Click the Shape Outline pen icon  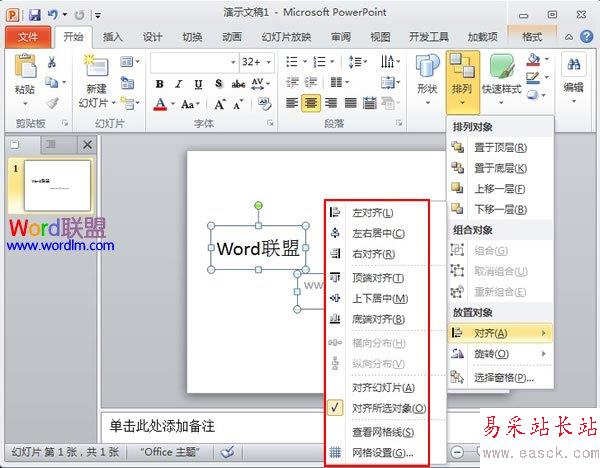pos(533,78)
